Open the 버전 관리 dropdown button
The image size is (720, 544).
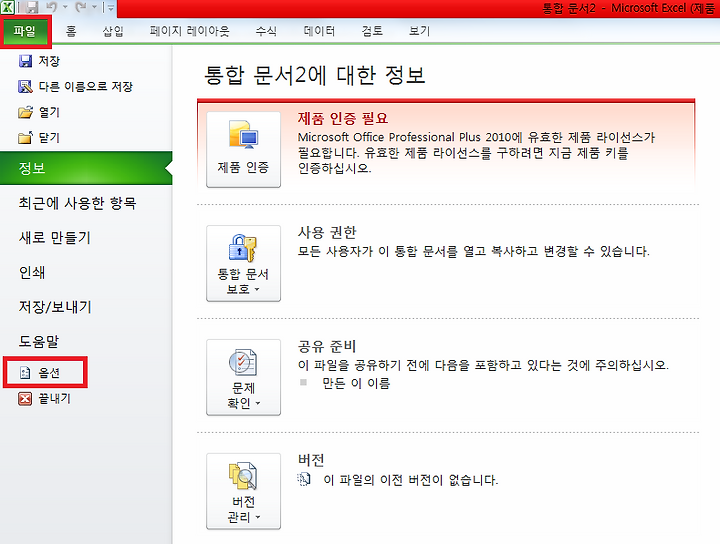click(243, 491)
